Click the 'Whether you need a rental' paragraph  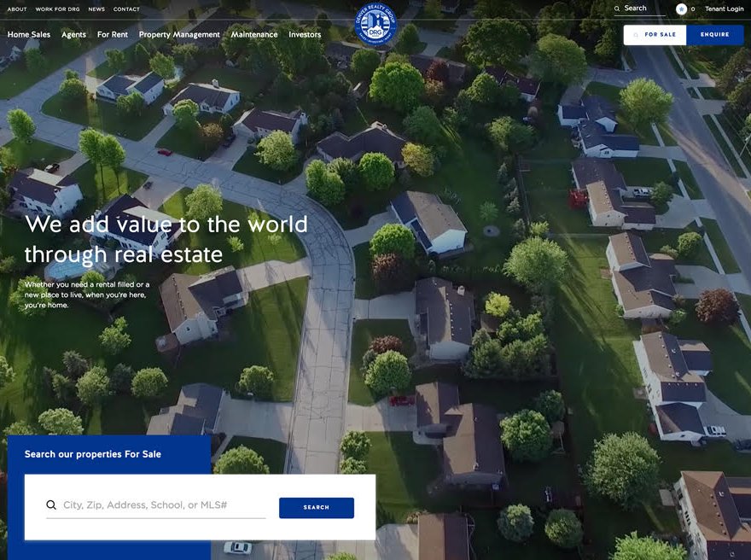point(87,295)
